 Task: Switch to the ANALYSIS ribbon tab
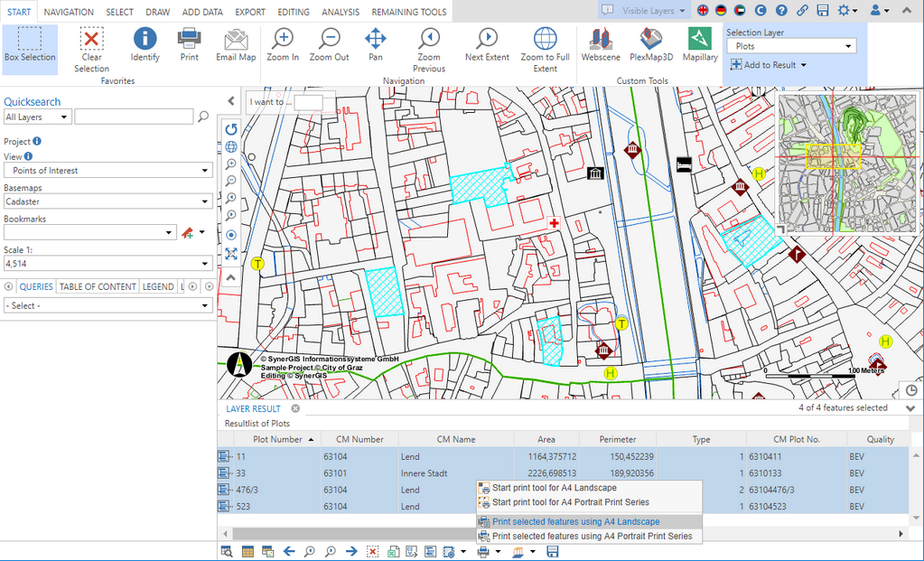tap(340, 12)
